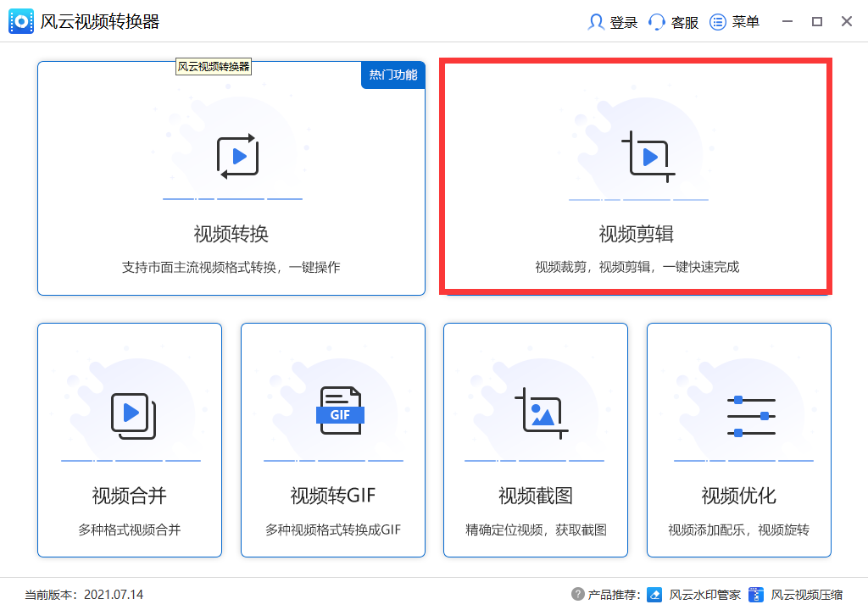
Task: Minimize the application window
Action: click(x=787, y=21)
